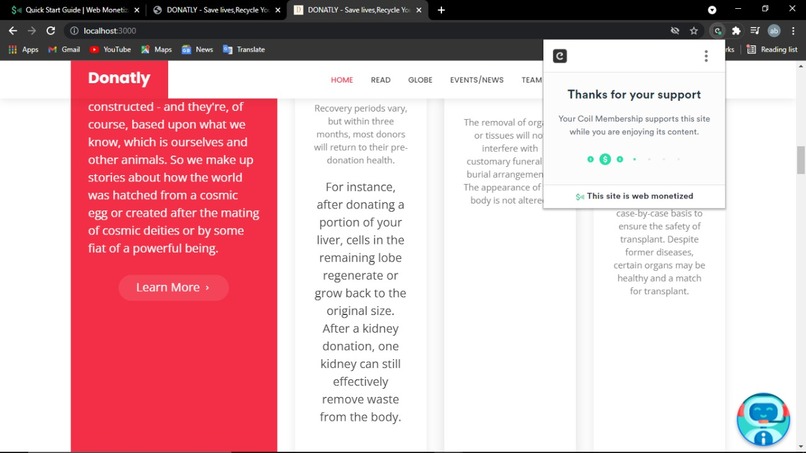Close the active DONATLY tab
806x453 pixels.
click(x=419, y=10)
